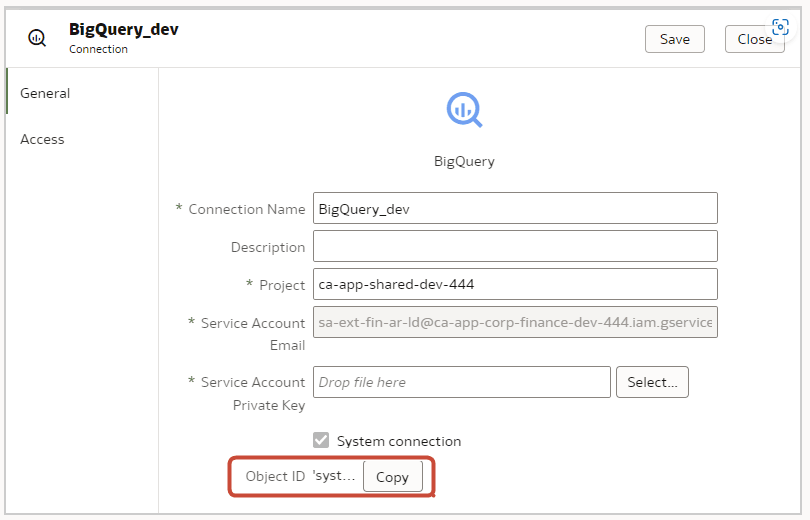This screenshot has width=810, height=520.
Task: Click the truncated Object ID value 'syst...
Action: pyautogui.click(x=334, y=476)
